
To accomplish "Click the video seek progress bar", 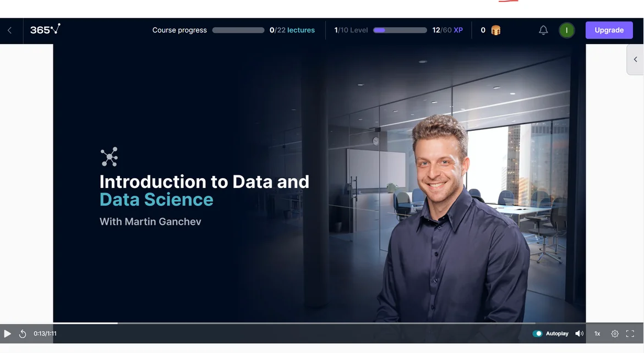I will [x=275, y=323].
